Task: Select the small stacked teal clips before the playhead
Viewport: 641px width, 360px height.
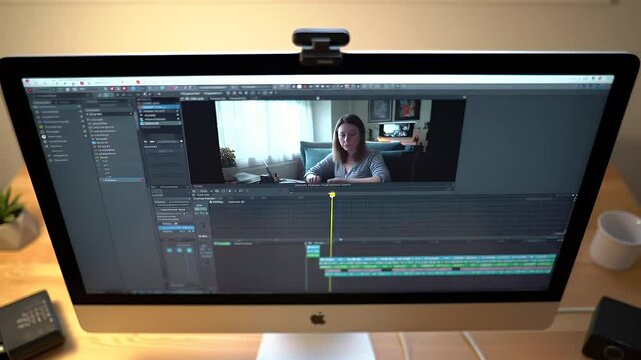Action: coord(313,251)
